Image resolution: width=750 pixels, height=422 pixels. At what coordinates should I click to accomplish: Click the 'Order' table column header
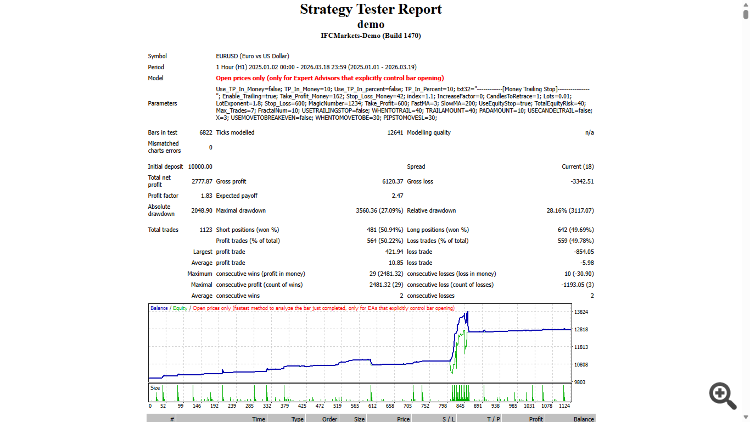pos(330,419)
